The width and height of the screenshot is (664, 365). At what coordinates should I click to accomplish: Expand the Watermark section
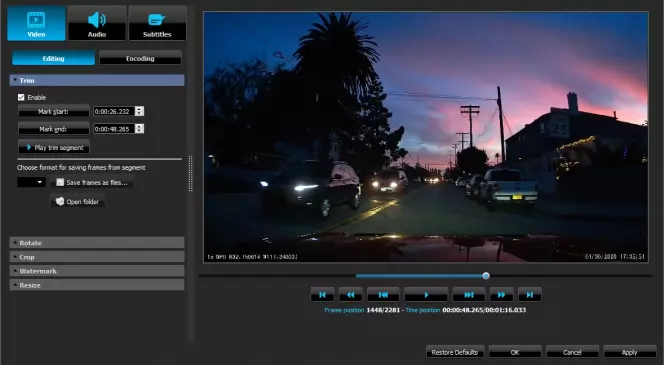[97, 271]
